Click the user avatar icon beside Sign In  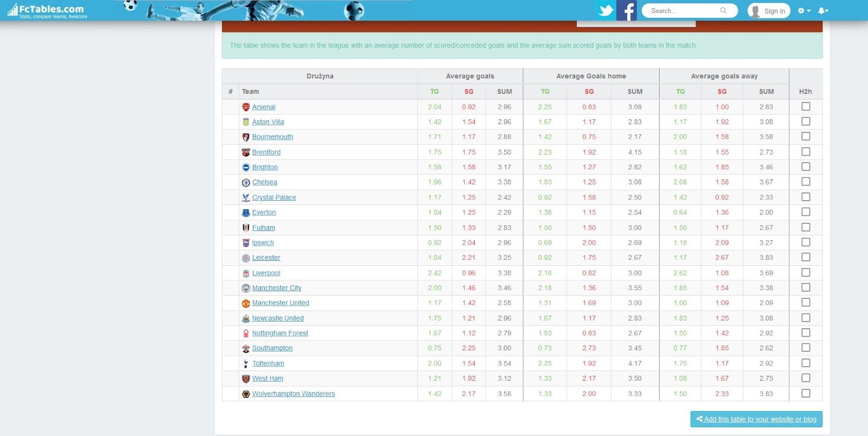pos(755,11)
